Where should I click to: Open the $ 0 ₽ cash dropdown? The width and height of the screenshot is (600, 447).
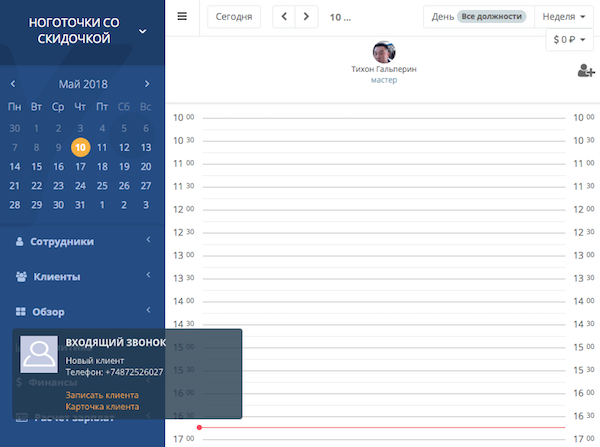pyautogui.click(x=569, y=40)
